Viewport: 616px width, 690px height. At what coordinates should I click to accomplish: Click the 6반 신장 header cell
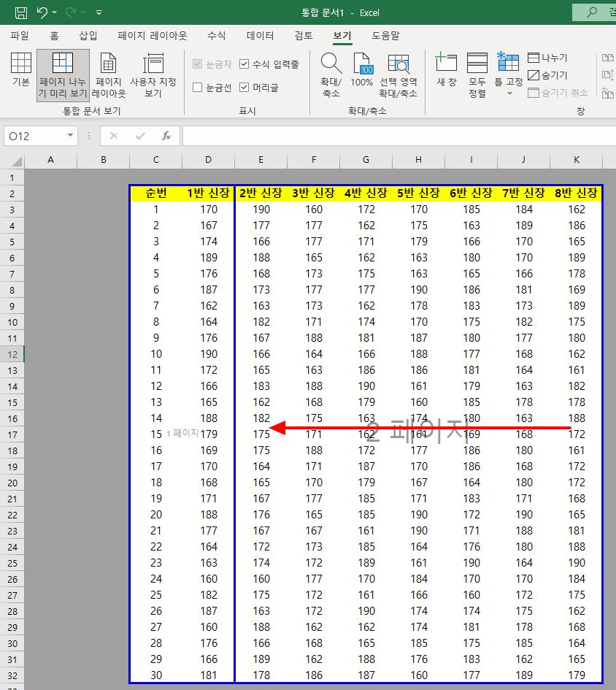[471, 193]
